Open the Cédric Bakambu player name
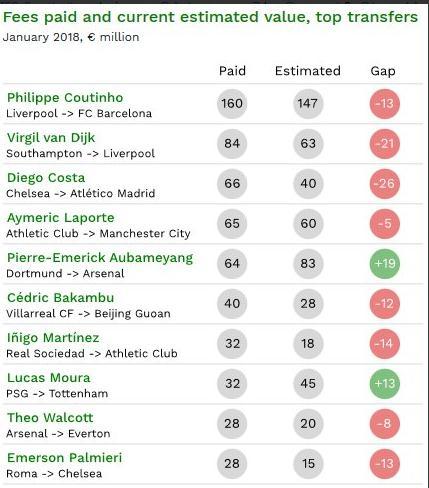Viewport: 429px width, 488px height. coord(60,298)
